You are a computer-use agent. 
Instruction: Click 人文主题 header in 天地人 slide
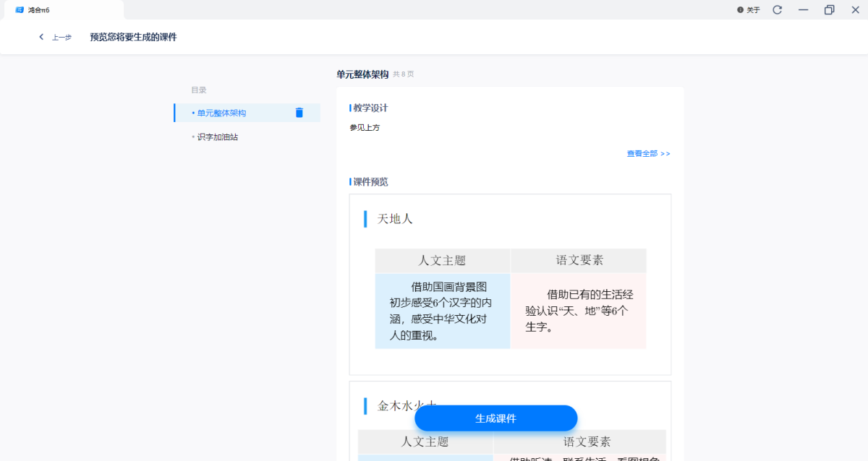point(442,261)
